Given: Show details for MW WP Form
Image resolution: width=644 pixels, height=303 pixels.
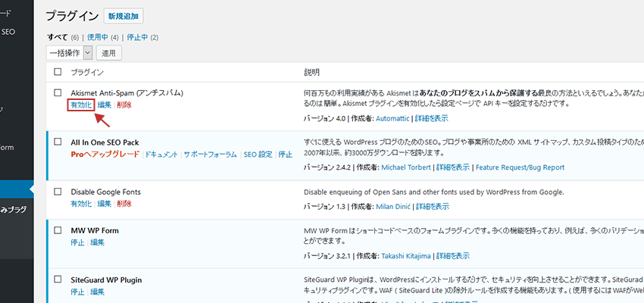Looking at the screenshot, I should tap(453, 256).
